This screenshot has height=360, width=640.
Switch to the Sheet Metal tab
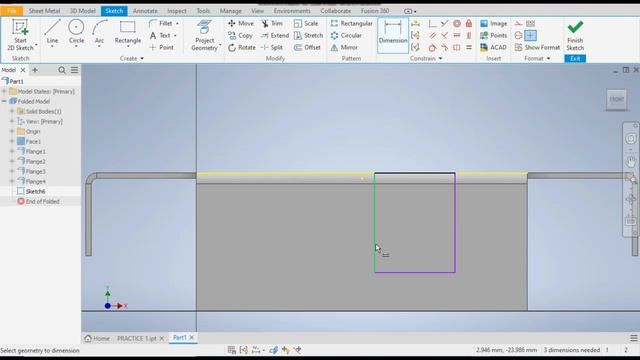(44, 11)
